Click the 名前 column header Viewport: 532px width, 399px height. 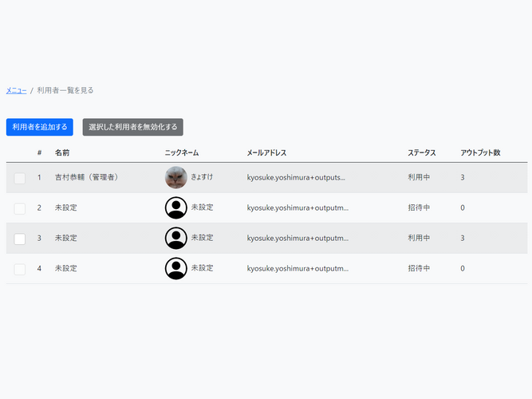(x=62, y=152)
